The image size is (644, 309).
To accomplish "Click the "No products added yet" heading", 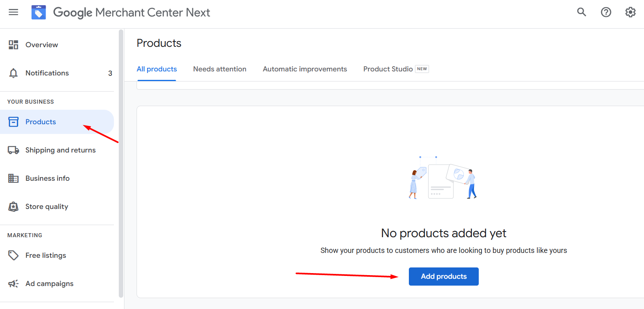I will 444,233.
